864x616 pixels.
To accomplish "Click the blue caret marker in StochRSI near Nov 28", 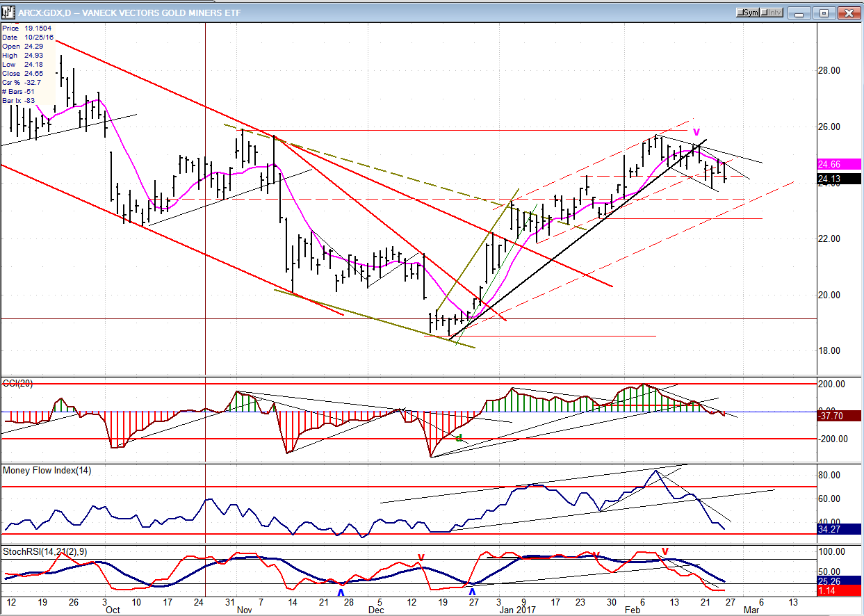I will [x=341, y=592].
